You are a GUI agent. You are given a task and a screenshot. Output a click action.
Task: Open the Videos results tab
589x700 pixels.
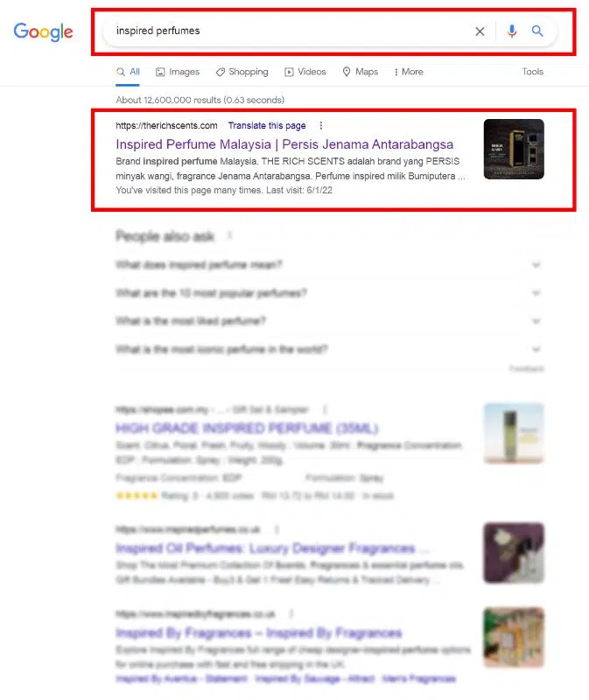(305, 72)
